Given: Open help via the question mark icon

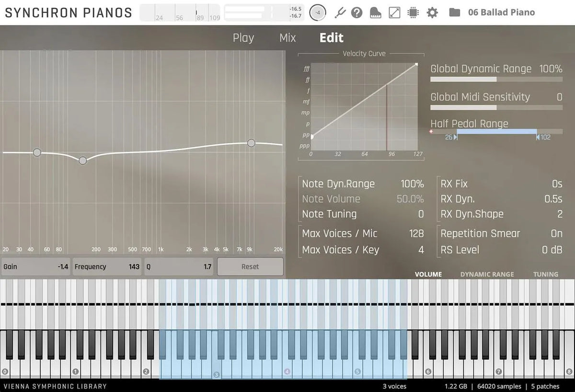Looking at the screenshot, I should point(356,12).
